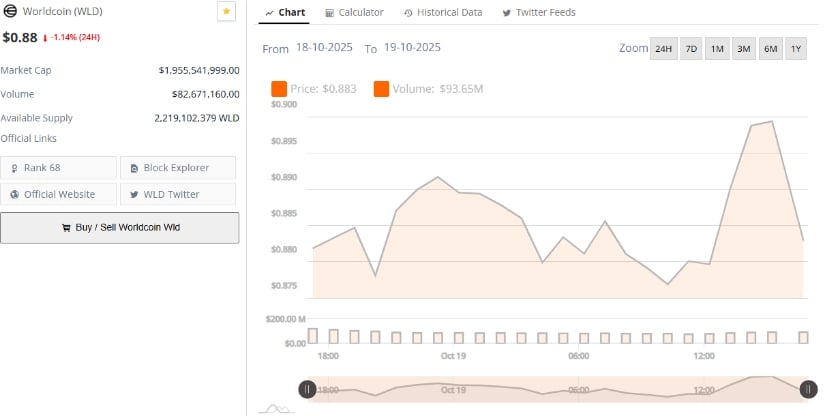Select the 1Y zoom range

tap(796, 49)
